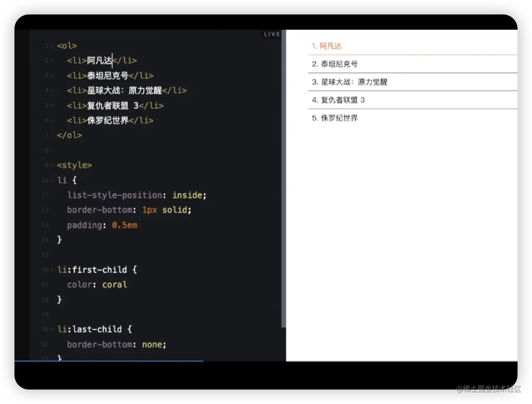Viewport: 532px width, 404px height.
Task: Click the inside value in code
Action: pyautogui.click(x=187, y=195)
